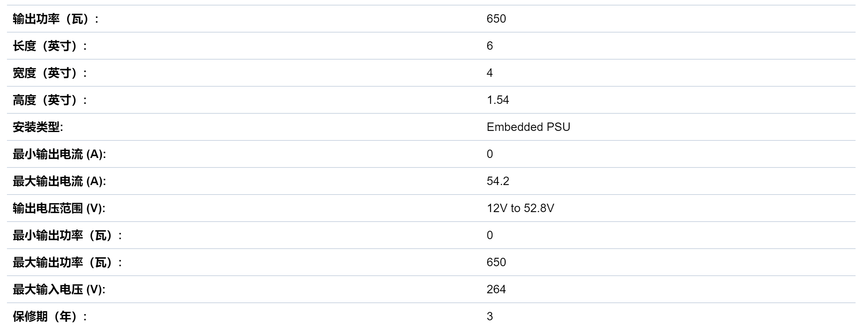This screenshot has height=328, width=868.
Task: Select the 650 output power value
Action: coord(496,19)
